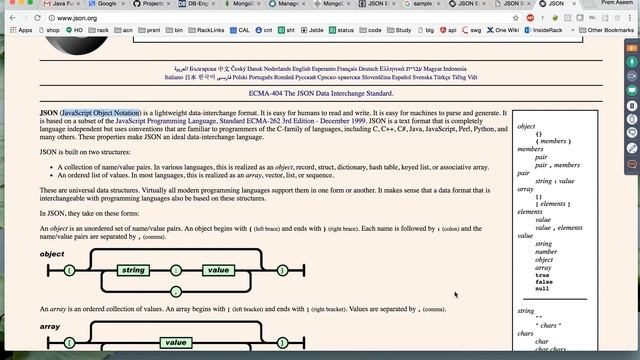
Task: Switch to the DB-Eng tab
Action: [x=197, y=4]
